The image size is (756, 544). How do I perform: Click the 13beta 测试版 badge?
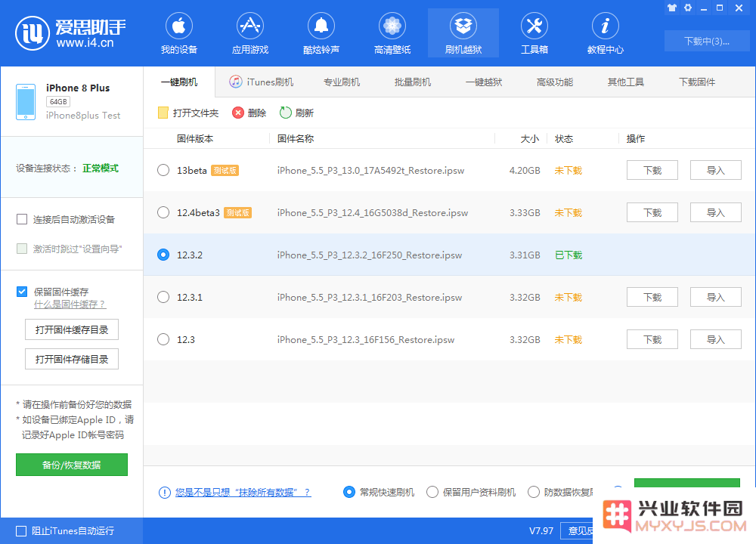(x=225, y=171)
